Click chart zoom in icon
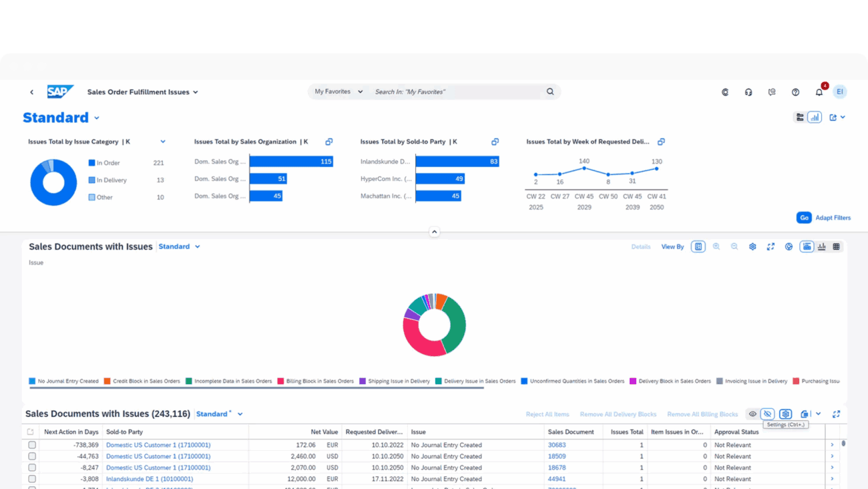868x489 pixels. [716, 247]
